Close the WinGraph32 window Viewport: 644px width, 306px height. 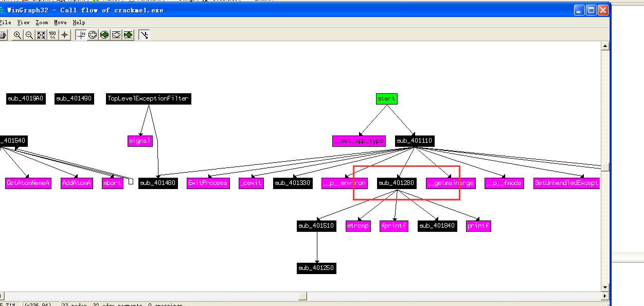pos(603,10)
